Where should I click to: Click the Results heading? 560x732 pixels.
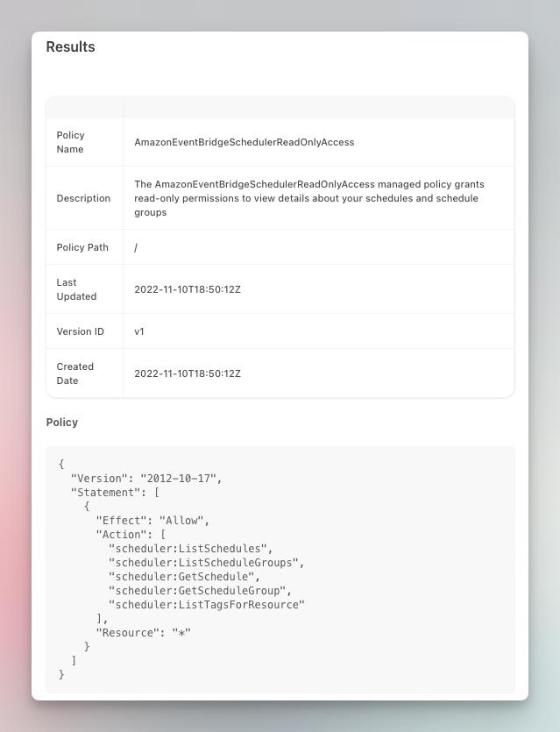(70, 46)
